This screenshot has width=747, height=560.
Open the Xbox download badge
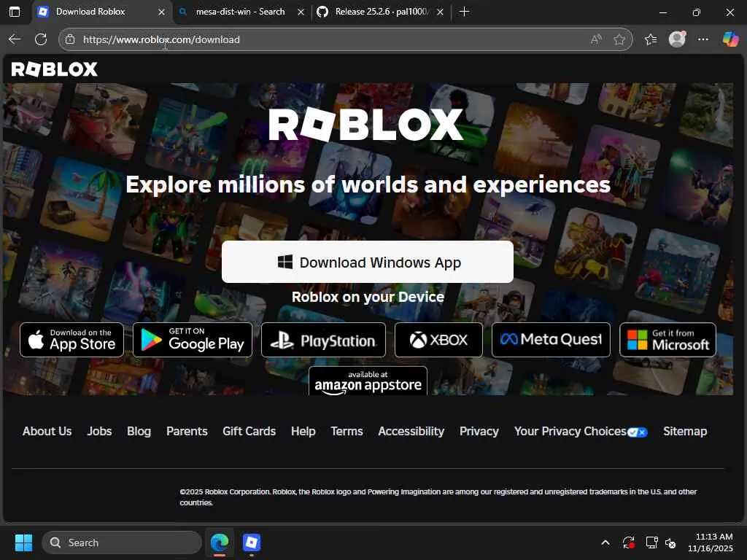[438, 340]
